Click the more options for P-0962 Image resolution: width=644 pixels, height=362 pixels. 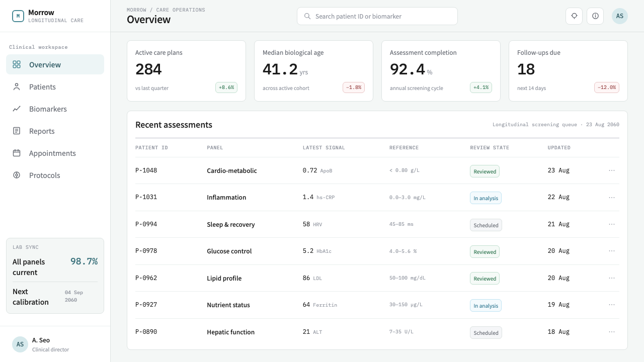(x=612, y=278)
